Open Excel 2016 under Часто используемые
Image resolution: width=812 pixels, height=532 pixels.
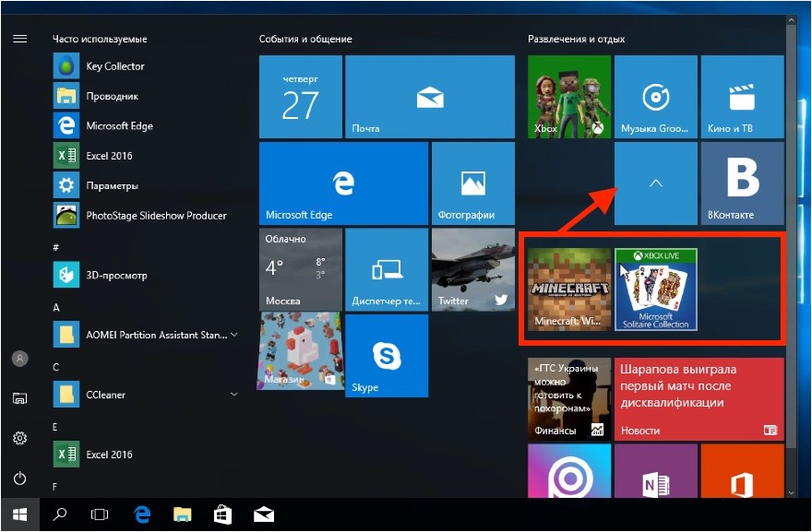pos(145,156)
